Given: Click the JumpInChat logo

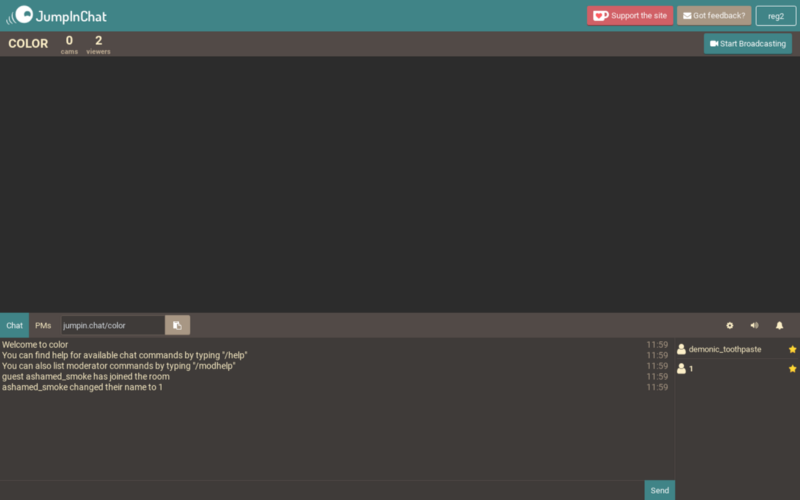Looking at the screenshot, I should (56, 15).
